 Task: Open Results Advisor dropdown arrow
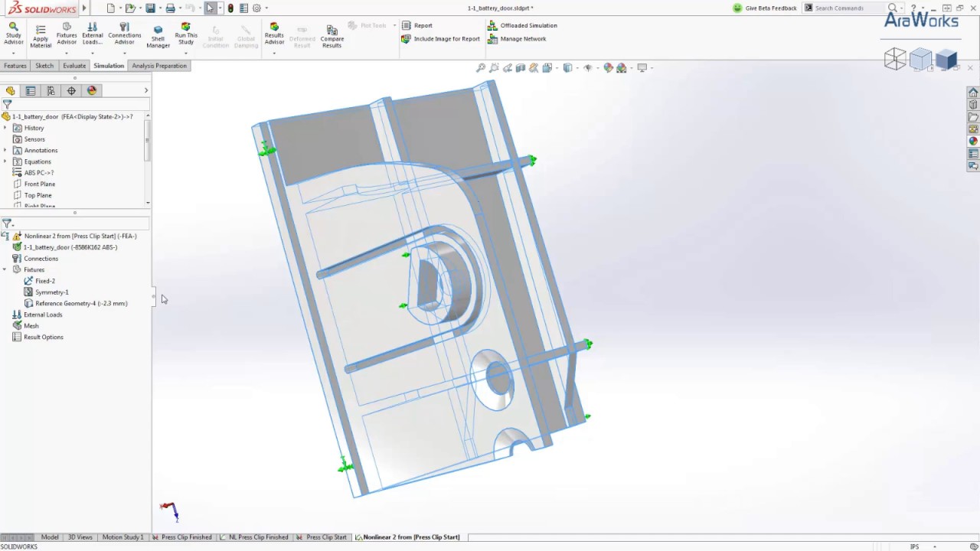click(274, 54)
